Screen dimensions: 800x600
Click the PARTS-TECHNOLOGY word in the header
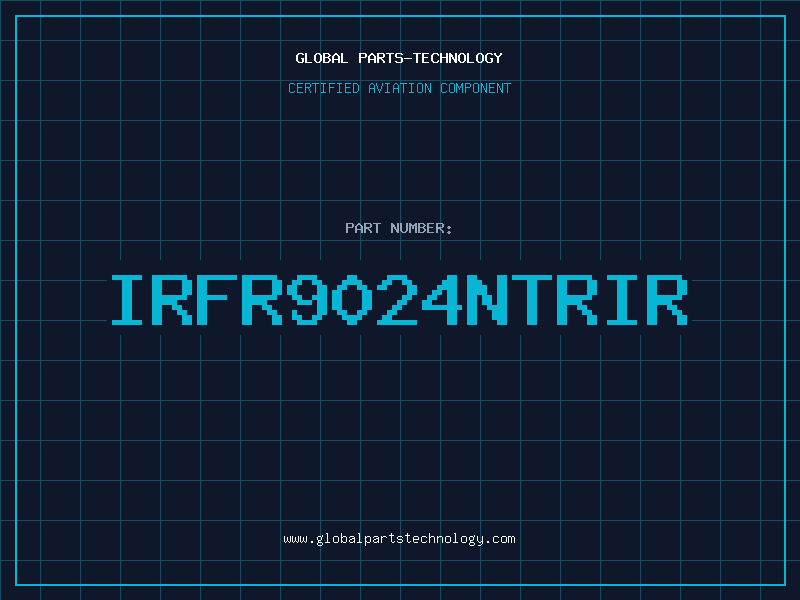click(x=430, y=58)
